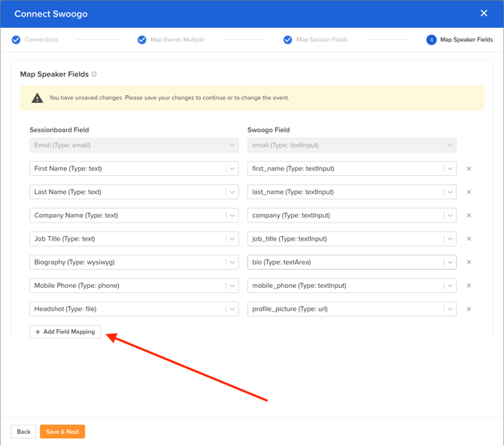
Task: Open the first_name Swoogo field dropdown
Action: [352, 168]
